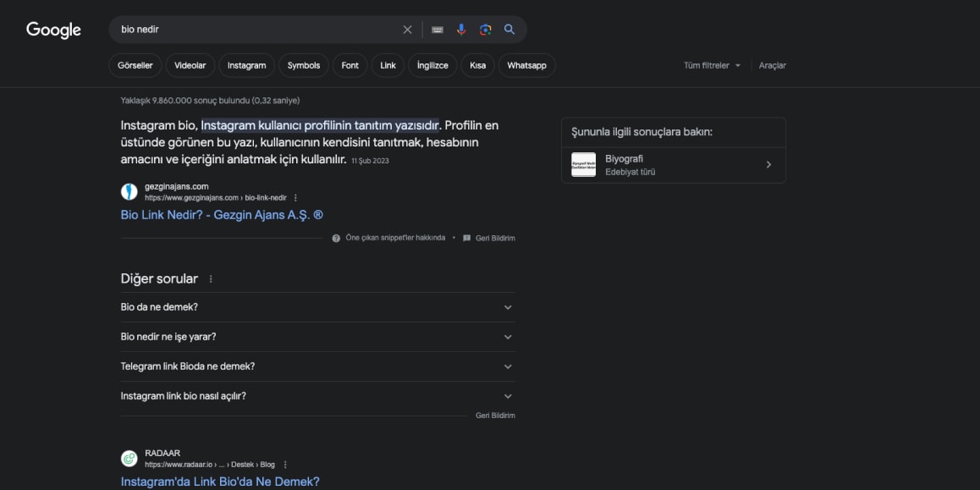Open the Tüm filtreler dropdown
The width and height of the screenshot is (980, 490).
(x=713, y=66)
